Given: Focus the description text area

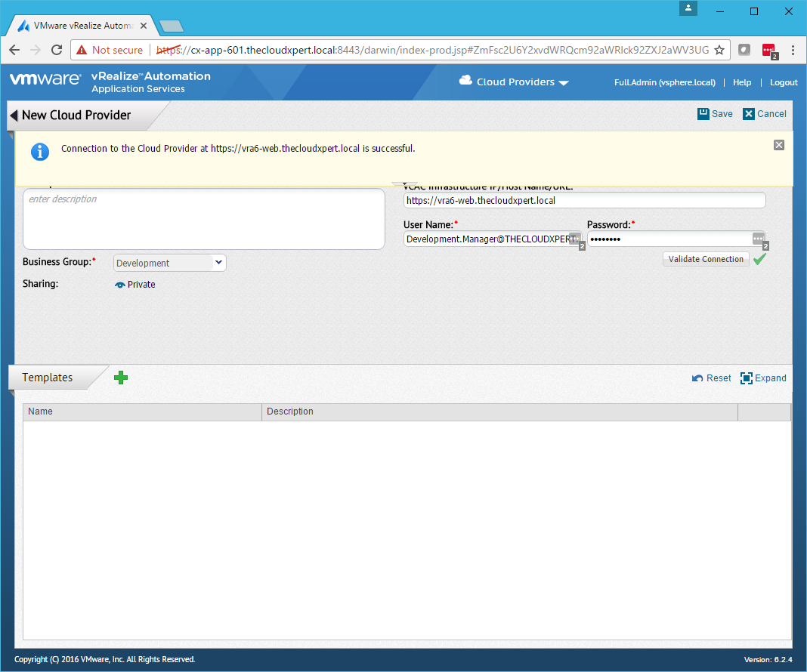Looking at the screenshot, I should [x=204, y=219].
